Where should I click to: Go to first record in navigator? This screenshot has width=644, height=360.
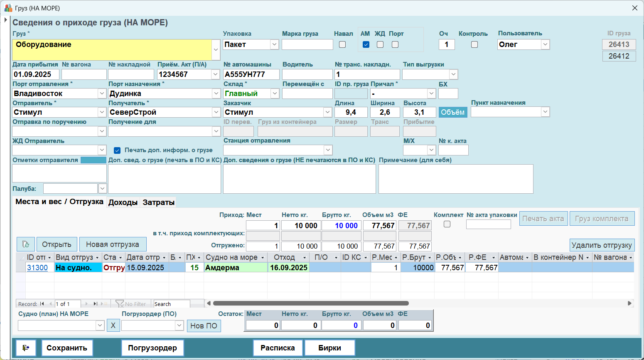42,304
